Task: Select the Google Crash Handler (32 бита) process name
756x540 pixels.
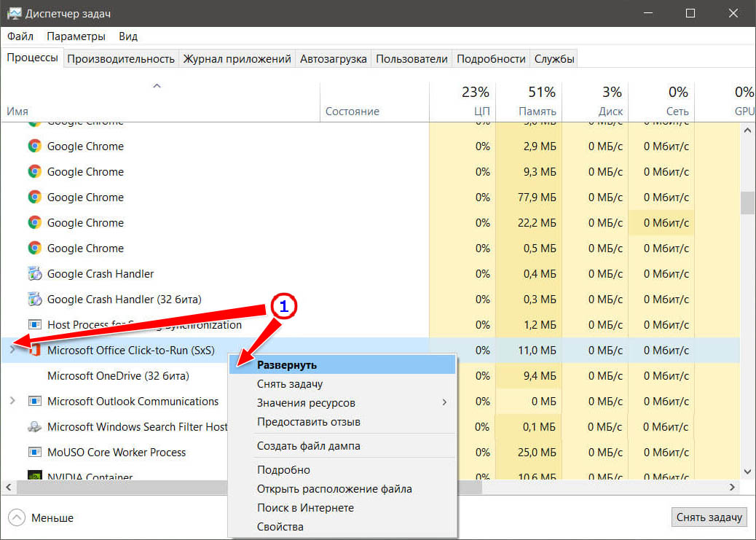Action: (x=124, y=300)
